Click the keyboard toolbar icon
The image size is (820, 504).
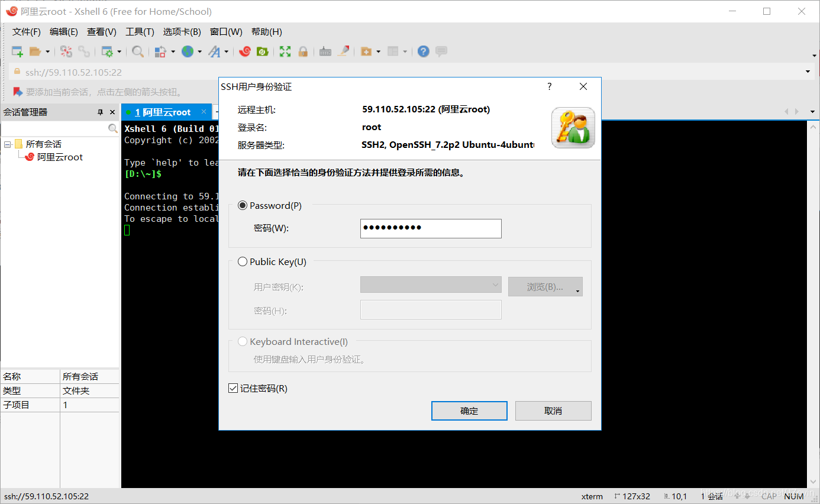click(x=325, y=51)
